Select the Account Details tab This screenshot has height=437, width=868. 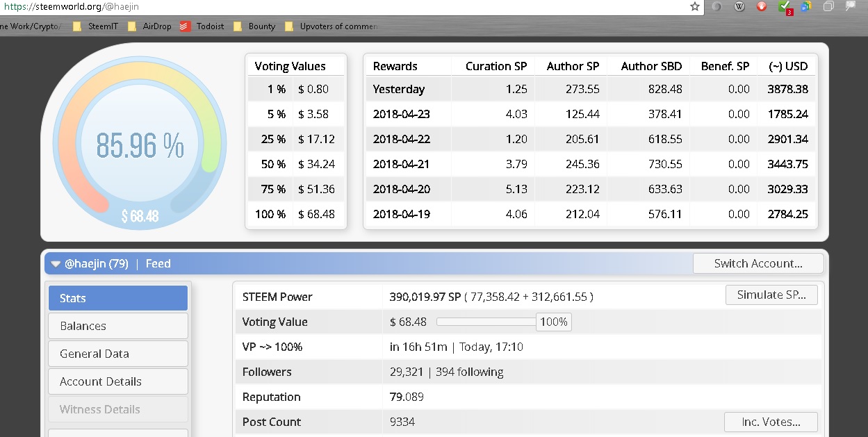[x=118, y=381]
